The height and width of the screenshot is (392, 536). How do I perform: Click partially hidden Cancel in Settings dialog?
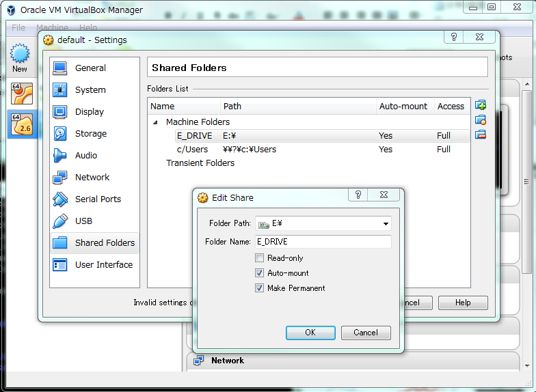[418, 303]
